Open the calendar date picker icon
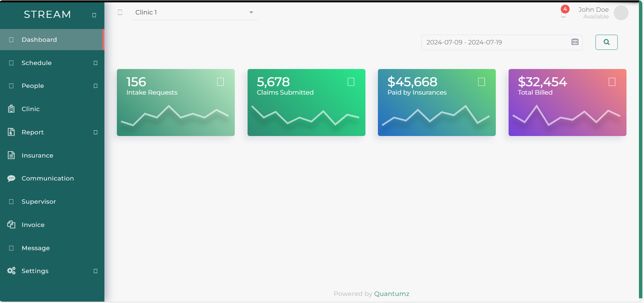 coord(575,42)
